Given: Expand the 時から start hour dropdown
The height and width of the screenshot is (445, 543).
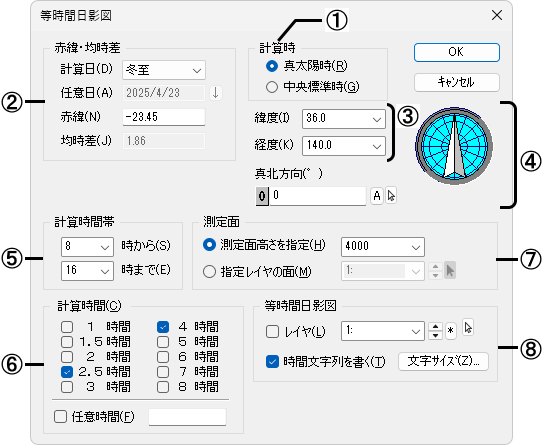Looking at the screenshot, I should coord(87,247).
